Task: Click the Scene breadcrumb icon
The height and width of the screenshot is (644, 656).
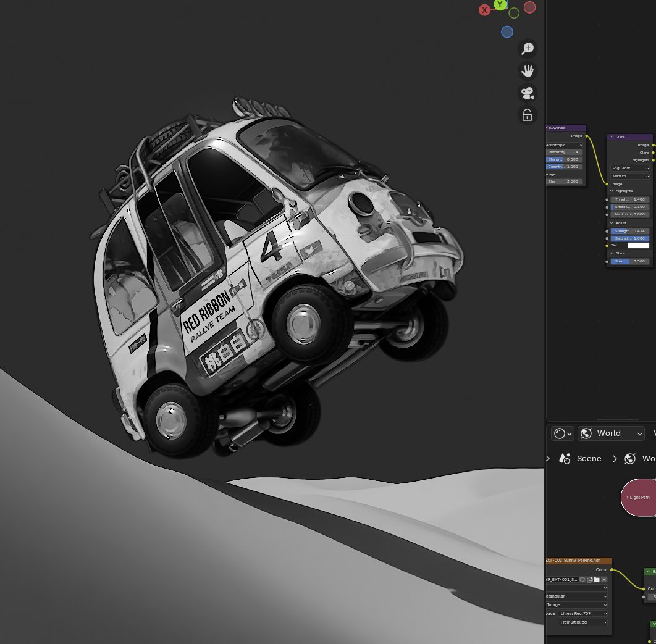Action: point(565,458)
